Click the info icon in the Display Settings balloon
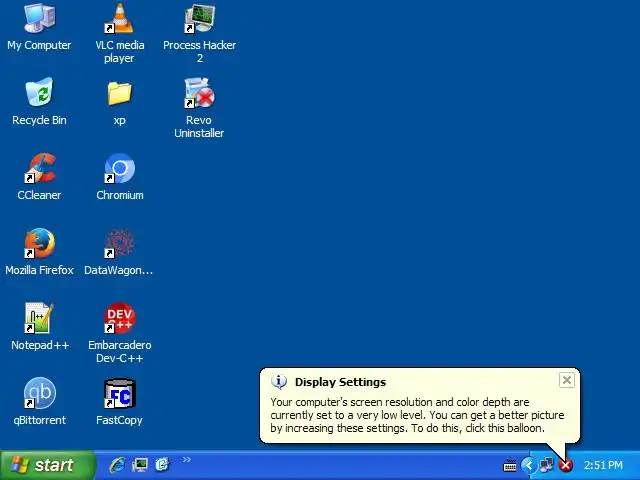 click(279, 382)
